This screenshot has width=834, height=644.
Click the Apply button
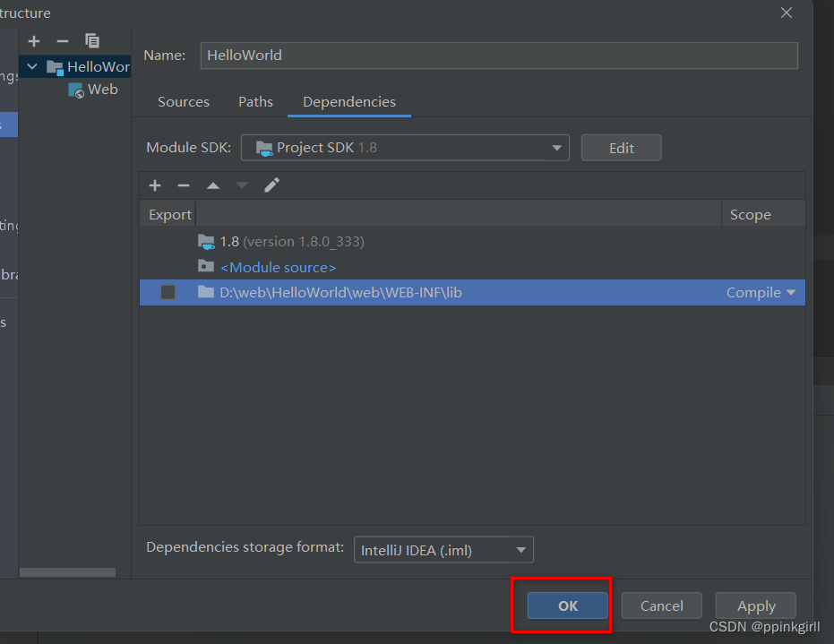(x=756, y=605)
